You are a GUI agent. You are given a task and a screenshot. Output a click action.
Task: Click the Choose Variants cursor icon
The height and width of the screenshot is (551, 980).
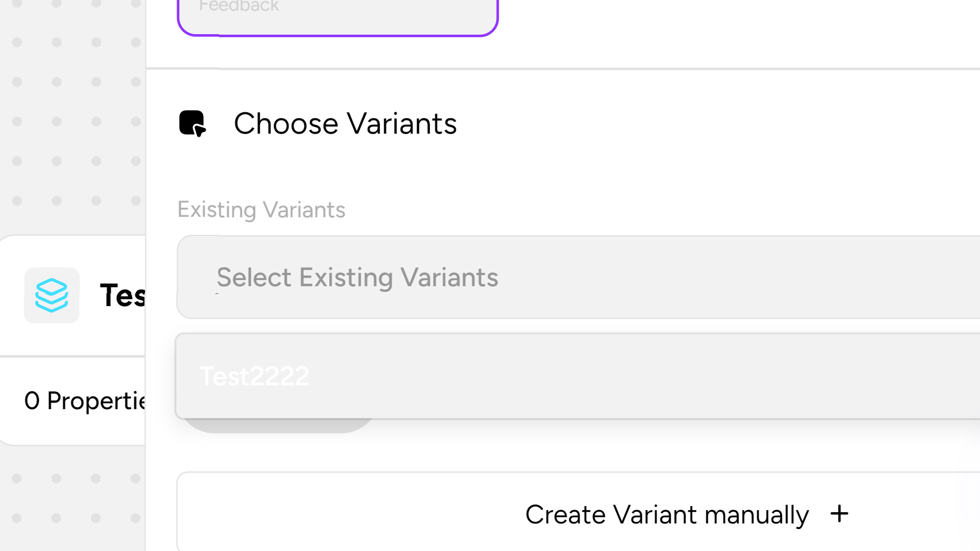pos(192,123)
